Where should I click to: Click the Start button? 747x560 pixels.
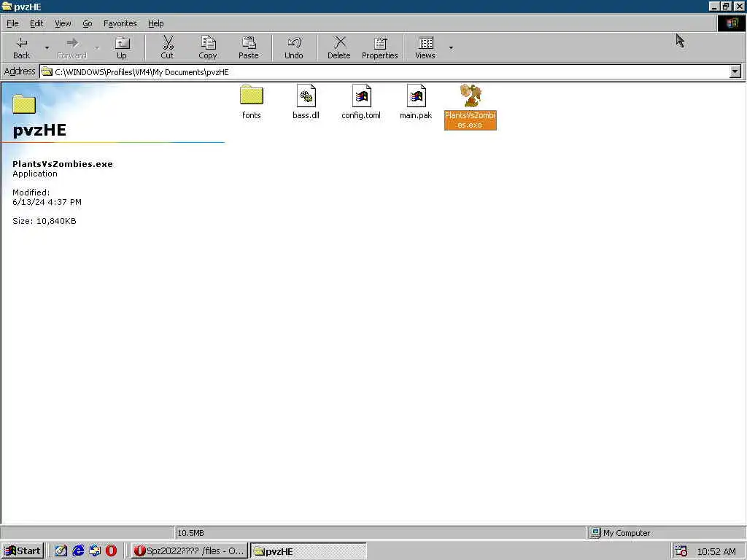[x=23, y=551]
